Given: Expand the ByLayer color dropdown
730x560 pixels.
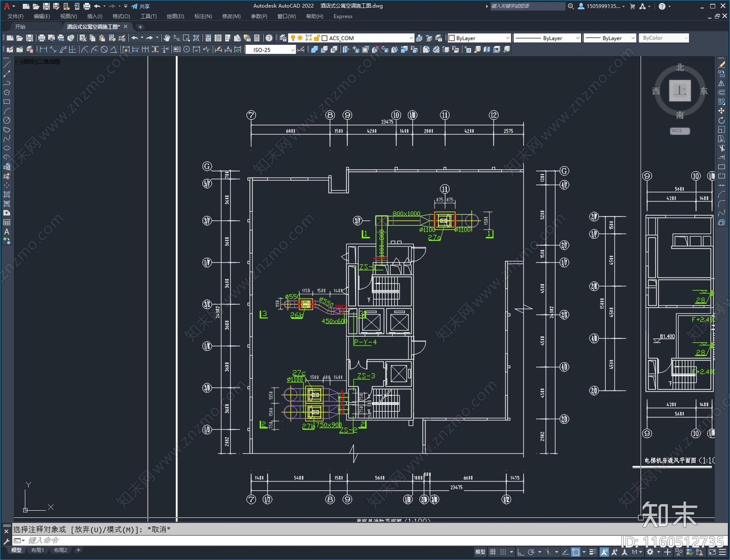Looking at the screenshot, I should (x=507, y=38).
